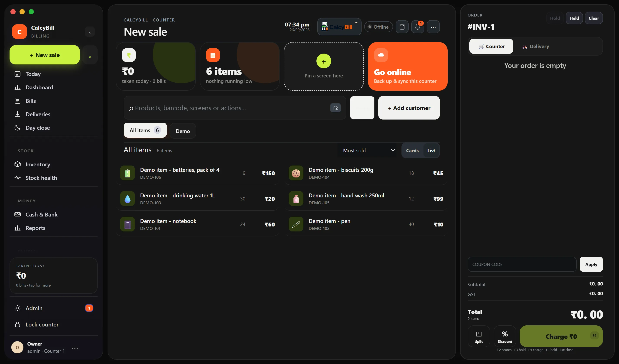
Task: Click the blank white swatch beside search
Action: pyautogui.click(x=362, y=108)
